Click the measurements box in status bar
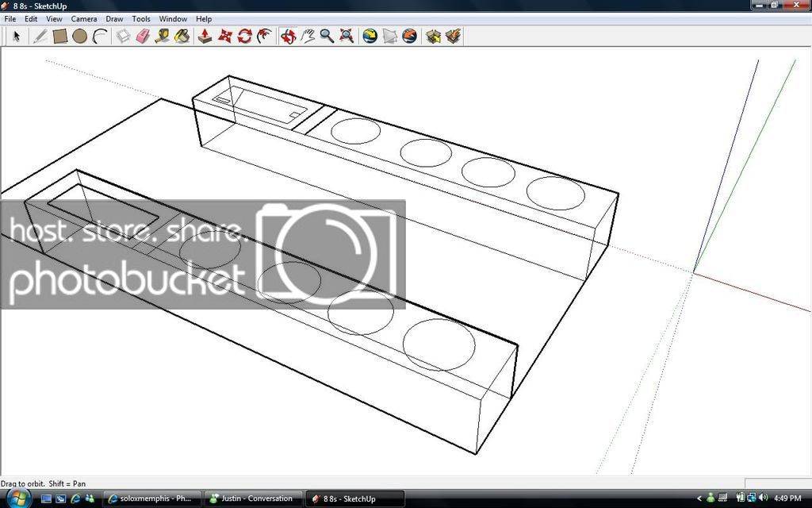This screenshot has height=508, width=812. tap(778, 483)
